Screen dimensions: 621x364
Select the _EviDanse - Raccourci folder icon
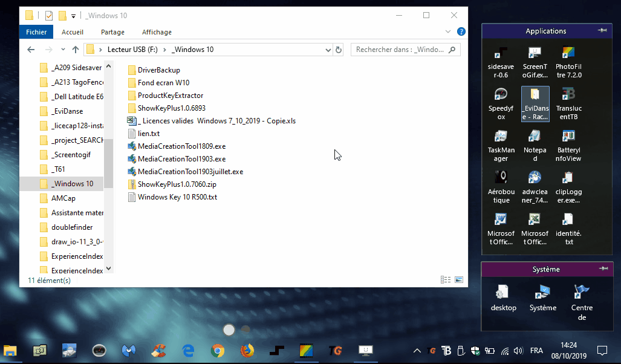[535, 104]
